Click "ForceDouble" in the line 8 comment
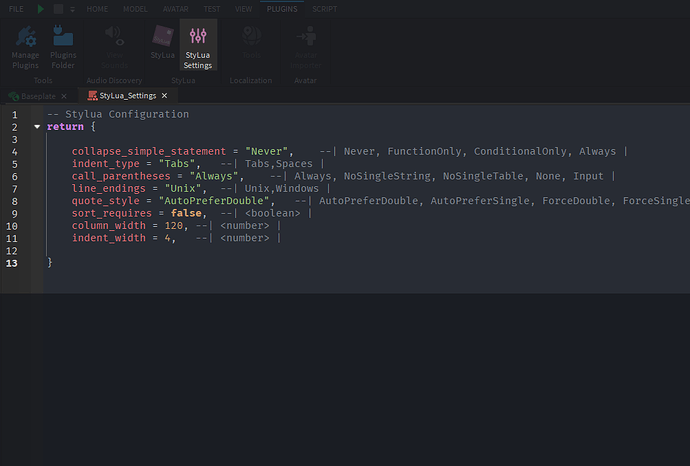Screen dimensions: 690x466 click(x=576, y=201)
